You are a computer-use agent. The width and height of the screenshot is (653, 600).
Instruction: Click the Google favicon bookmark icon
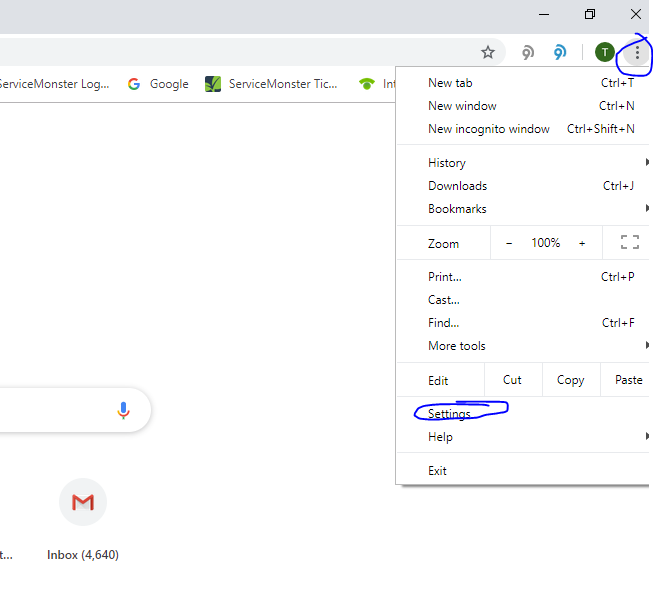[134, 84]
